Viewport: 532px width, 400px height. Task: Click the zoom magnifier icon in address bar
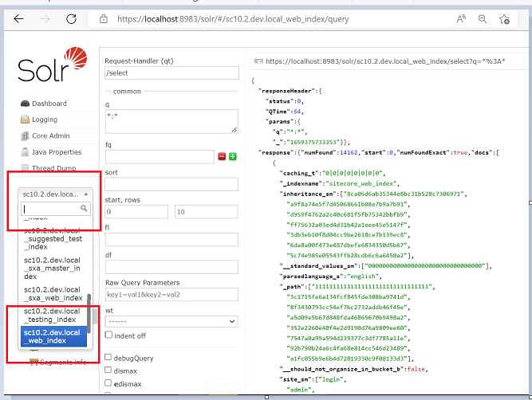(x=482, y=18)
